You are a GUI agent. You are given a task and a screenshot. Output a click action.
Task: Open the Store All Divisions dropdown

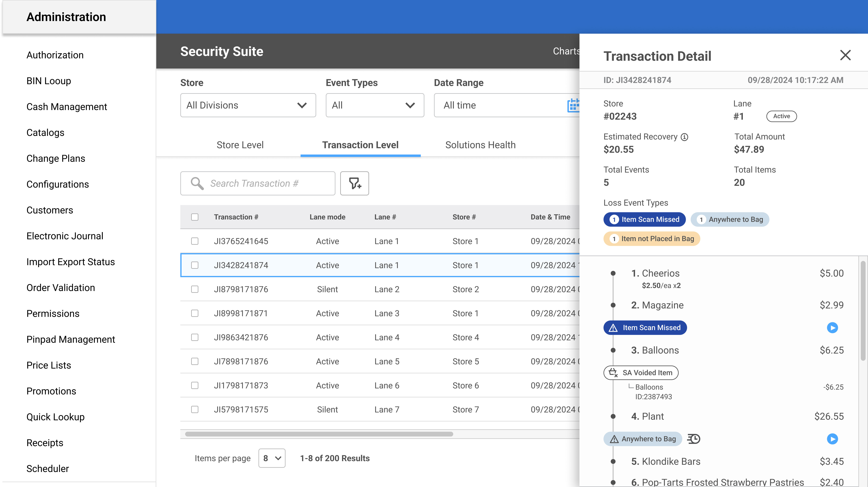coord(248,105)
